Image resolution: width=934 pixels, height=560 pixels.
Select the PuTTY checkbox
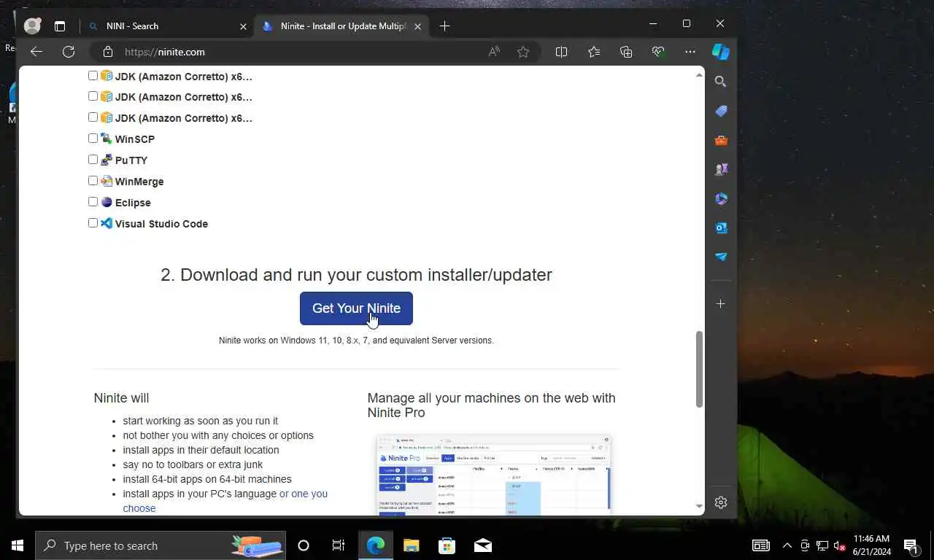(x=93, y=160)
